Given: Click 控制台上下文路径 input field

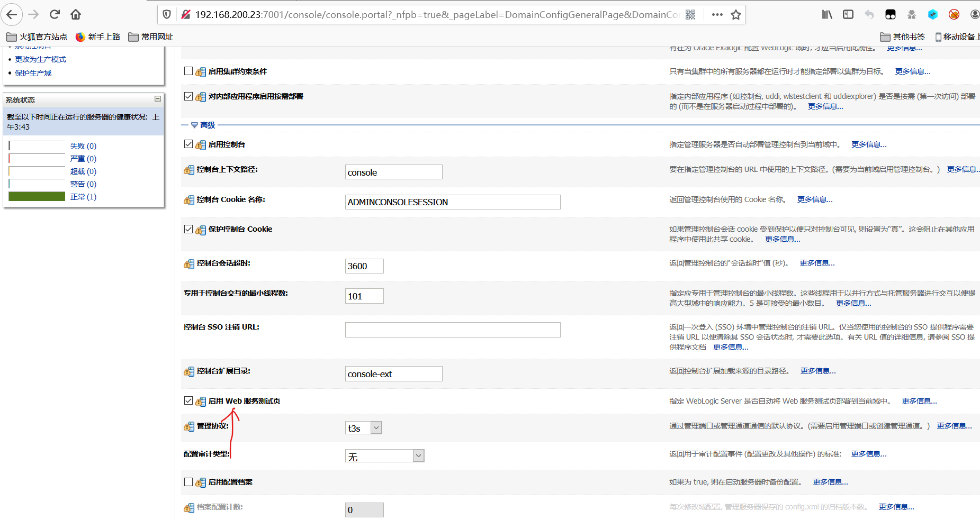Looking at the screenshot, I should coord(394,172).
